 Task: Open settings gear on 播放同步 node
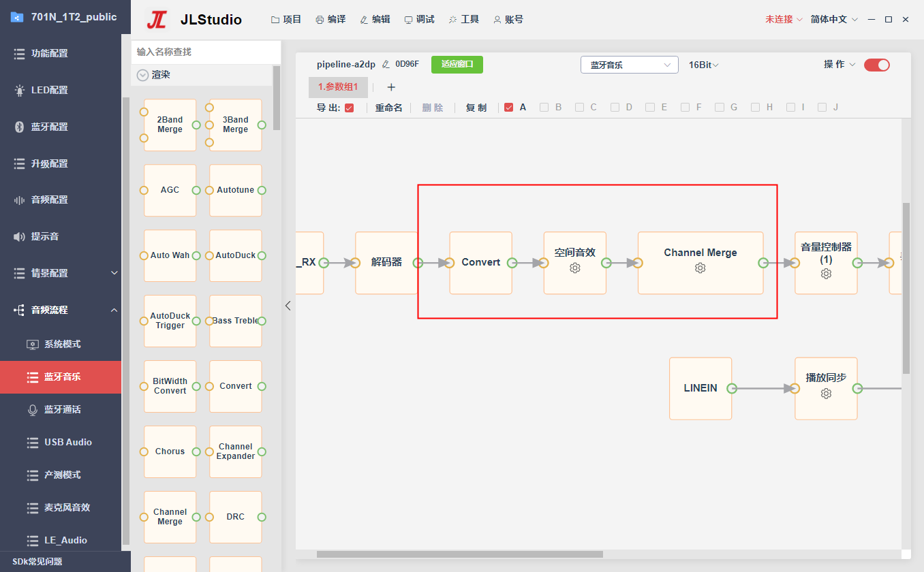tap(826, 394)
